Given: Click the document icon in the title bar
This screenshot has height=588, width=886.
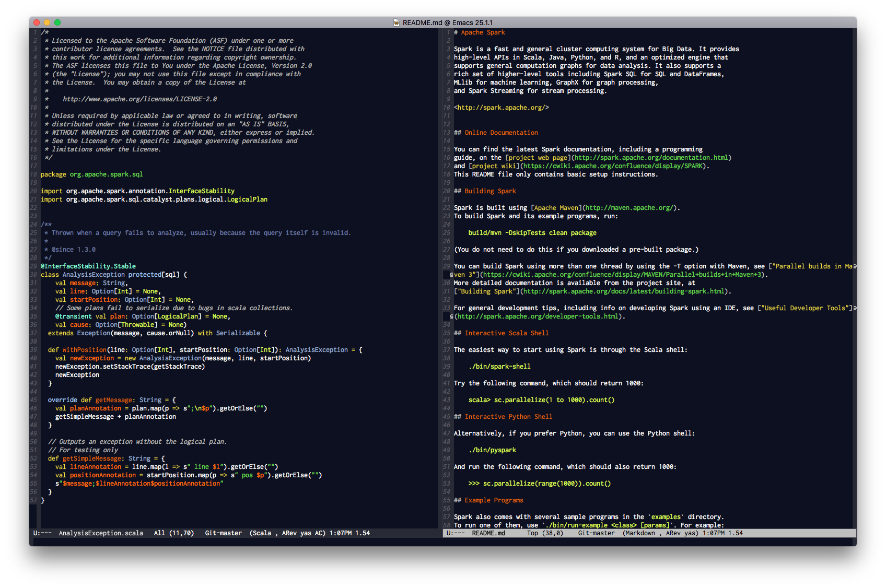Looking at the screenshot, I should click(397, 22).
